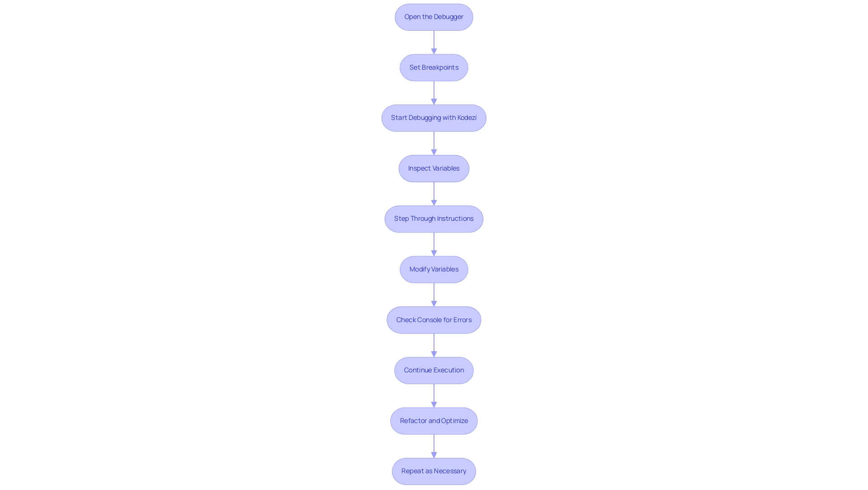Open context menu on Set Breakpoints node

click(434, 67)
